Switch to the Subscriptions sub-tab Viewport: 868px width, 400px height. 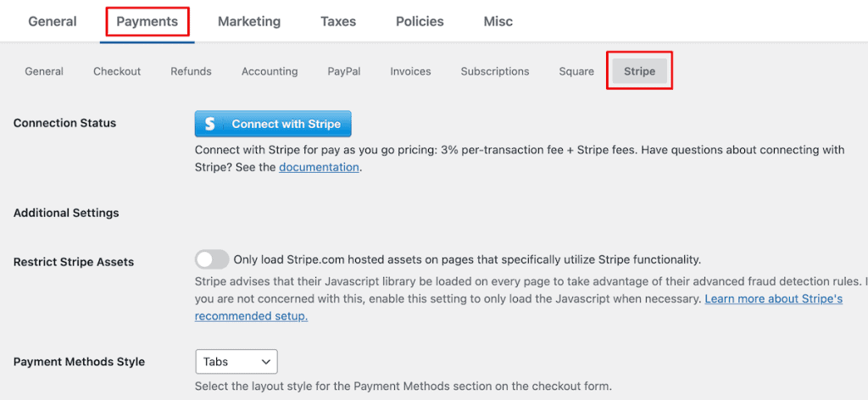click(x=495, y=71)
